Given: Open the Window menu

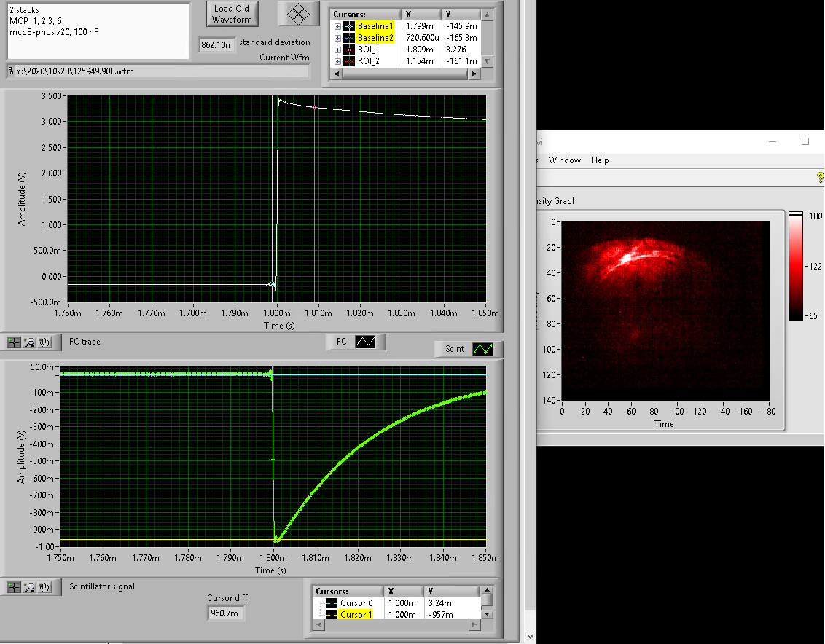Looking at the screenshot, I should click(x=564, y=160).
